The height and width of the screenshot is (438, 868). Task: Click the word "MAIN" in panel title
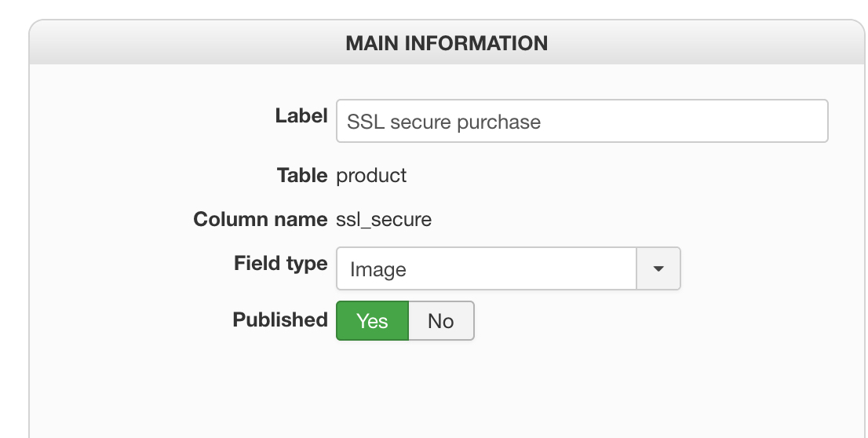(371, 43)
